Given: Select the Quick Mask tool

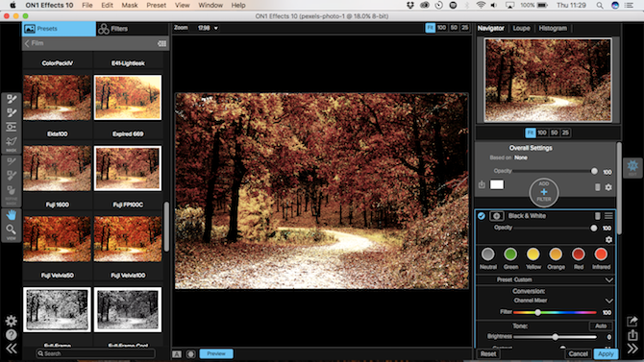Looking at the screenshot, I should tap(12, 143).
